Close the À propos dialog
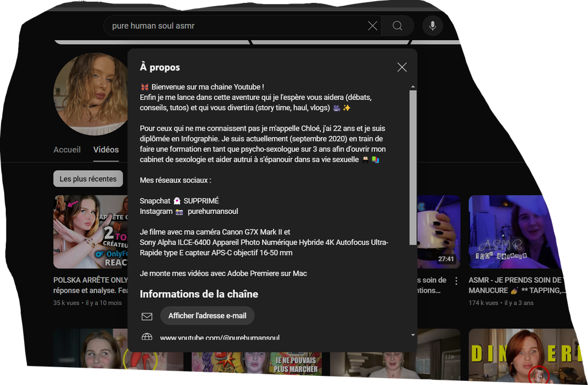The width and height of the screenshot is (588, 385). pos(402,67)
